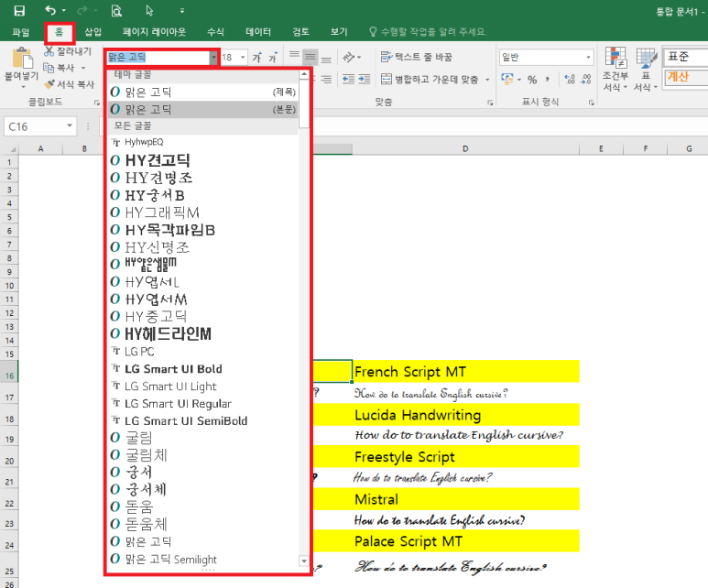708x588 pixels.
Task: Click Merge and Center (병합하고 가운데 맞춤)
Action: point(429,80)
